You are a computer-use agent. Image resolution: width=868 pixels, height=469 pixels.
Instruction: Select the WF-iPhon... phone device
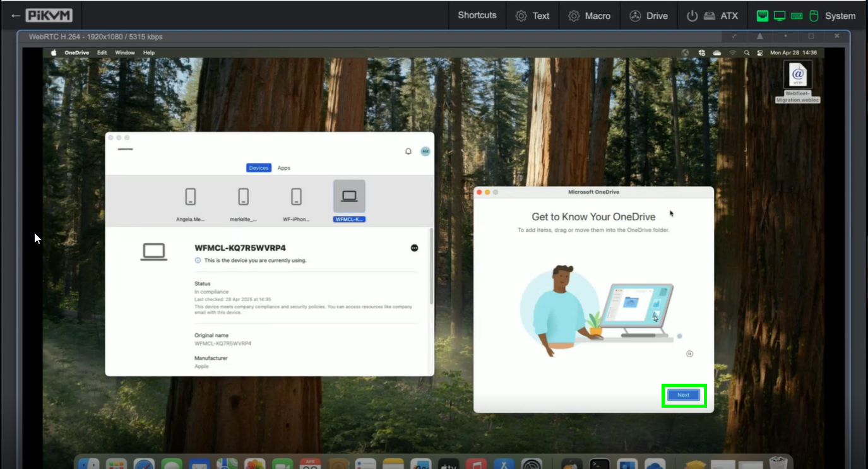tap(296, 202)
